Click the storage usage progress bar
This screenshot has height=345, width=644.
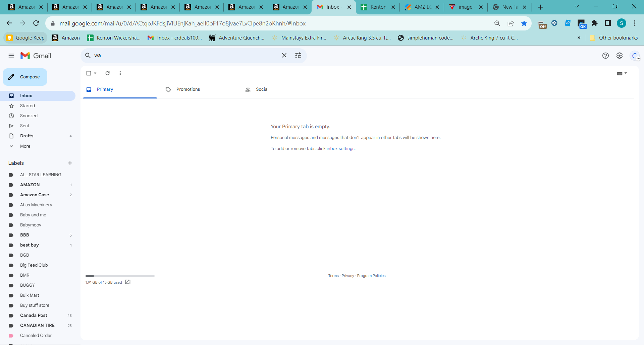(120, 276)
